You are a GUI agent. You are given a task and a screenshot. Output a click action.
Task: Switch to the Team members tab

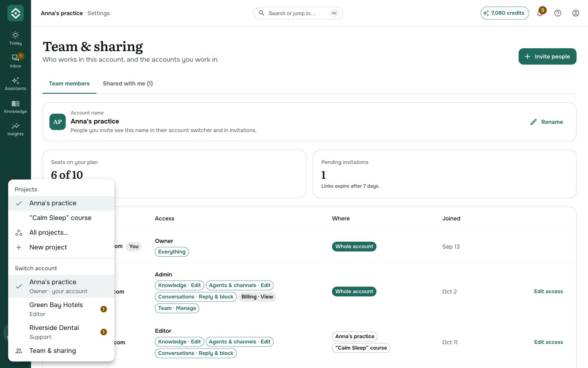coord(69,83)
